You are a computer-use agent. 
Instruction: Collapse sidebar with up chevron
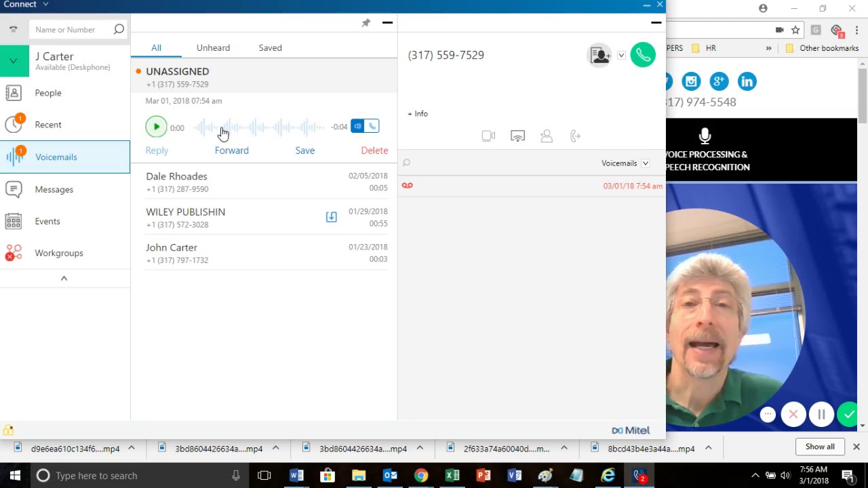pyautogui.click(x=64, y=279)
